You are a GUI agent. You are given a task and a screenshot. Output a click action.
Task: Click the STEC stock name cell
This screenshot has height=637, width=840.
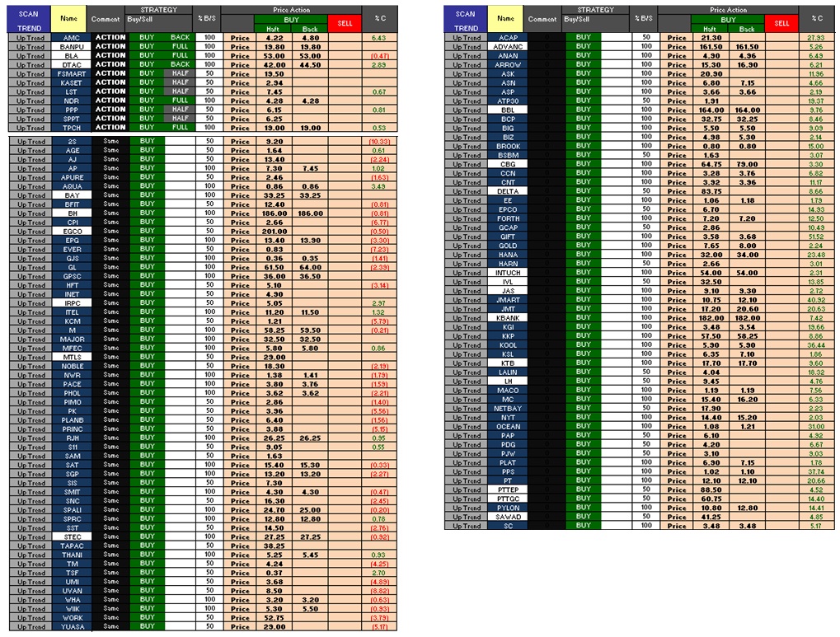coord(72,536)
